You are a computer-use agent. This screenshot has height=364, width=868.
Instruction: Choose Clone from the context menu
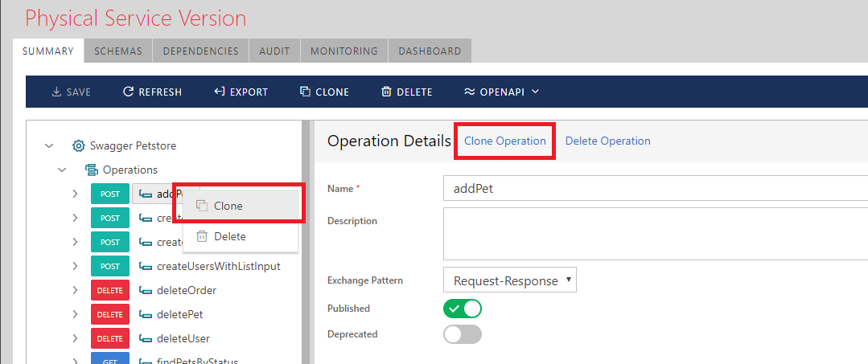(x=228, y=206)
